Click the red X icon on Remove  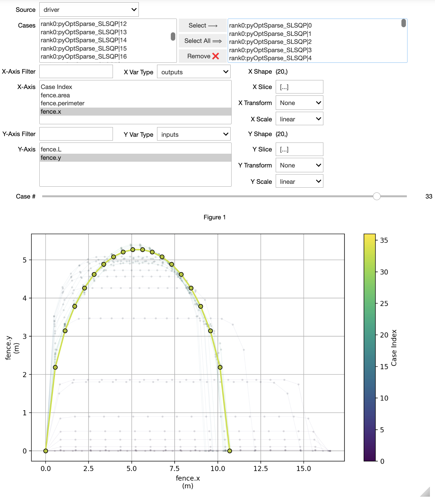pyautogui.click(x=216, y=56)
